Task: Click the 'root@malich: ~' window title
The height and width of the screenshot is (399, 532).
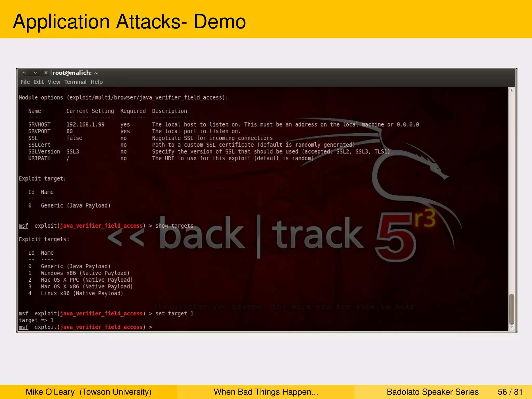Action: (x=75, y=73)
